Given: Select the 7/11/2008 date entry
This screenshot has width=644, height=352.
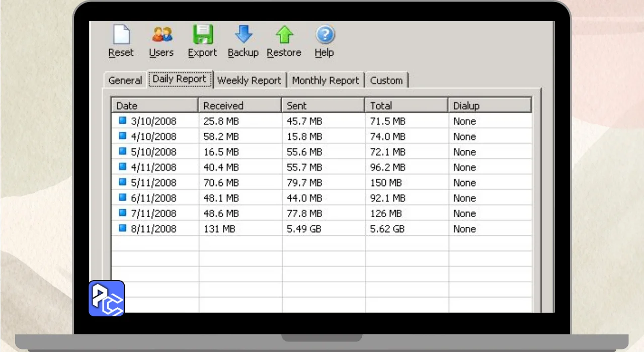Looking at the screenshot, I should (x=153, y=213).
